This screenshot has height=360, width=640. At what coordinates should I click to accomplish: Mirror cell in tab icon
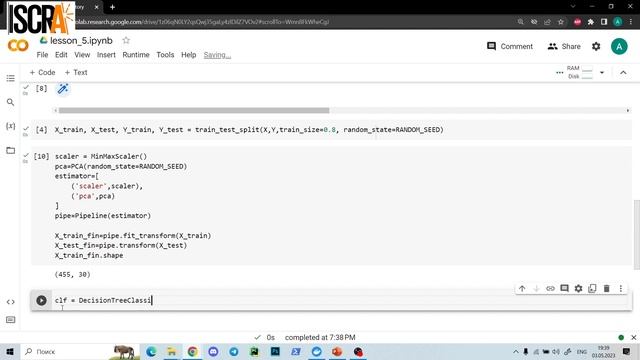pos(592,289)
